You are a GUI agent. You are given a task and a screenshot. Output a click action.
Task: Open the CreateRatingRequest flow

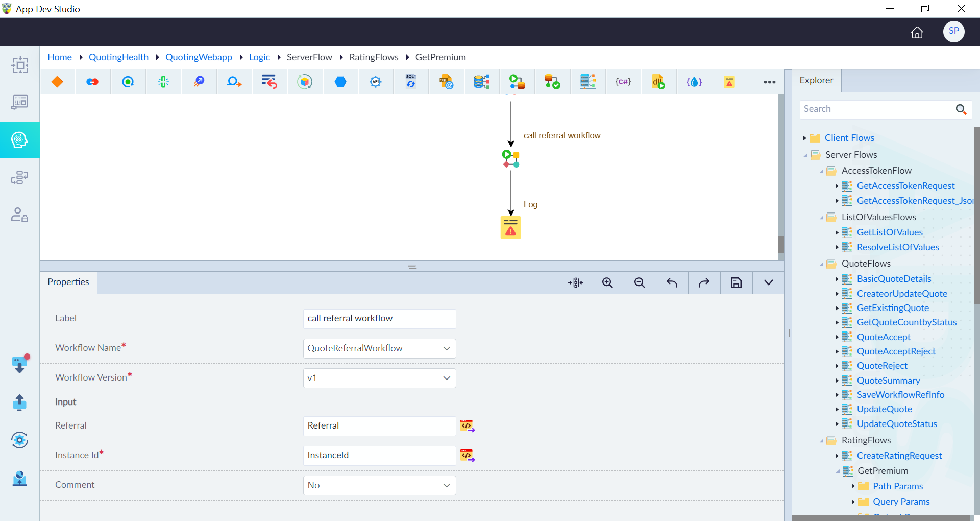click(x=899, y=456)
